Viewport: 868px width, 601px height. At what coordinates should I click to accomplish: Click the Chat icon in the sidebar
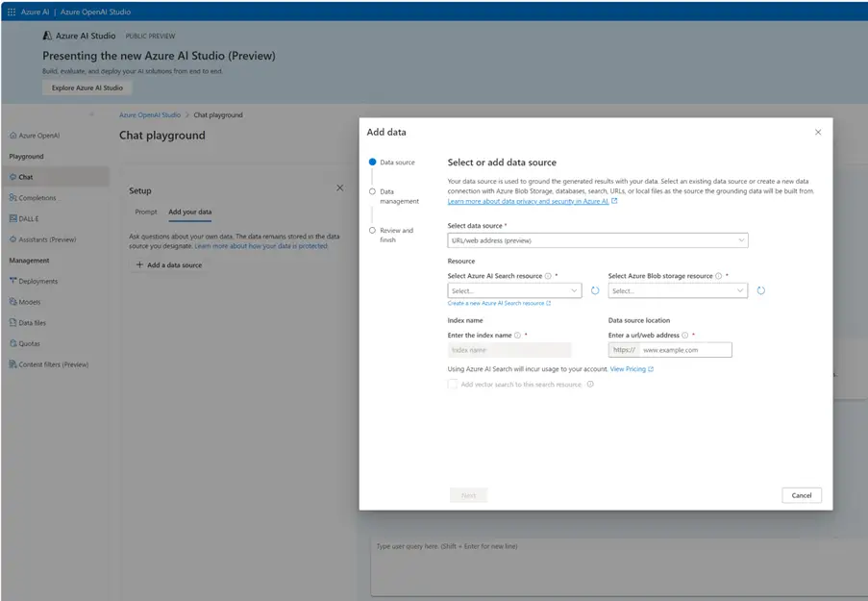13,177
